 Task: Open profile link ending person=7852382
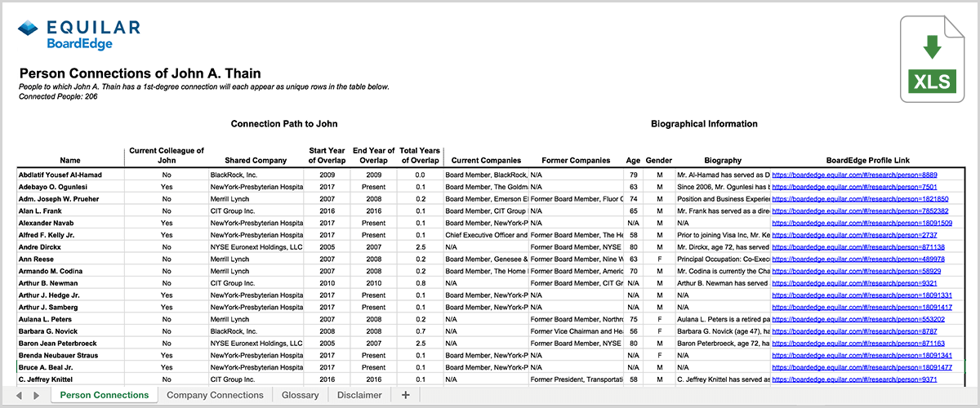coord(860,211)
